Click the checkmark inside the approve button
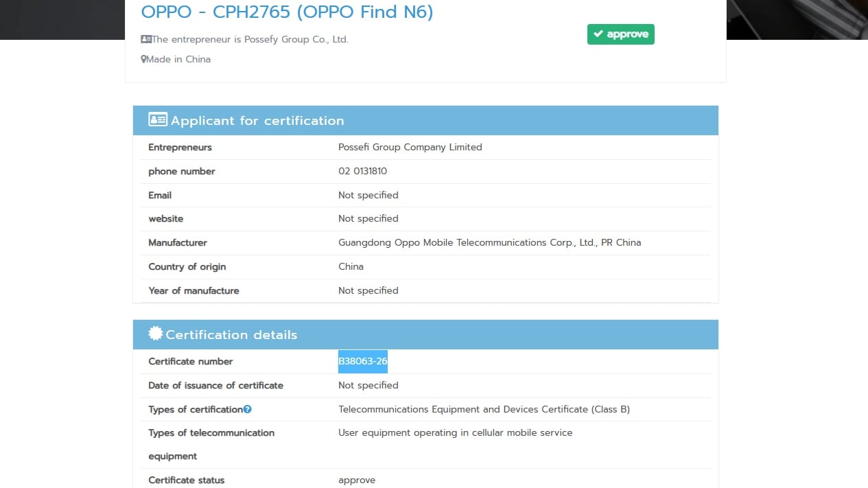 (x=598, y=34)
